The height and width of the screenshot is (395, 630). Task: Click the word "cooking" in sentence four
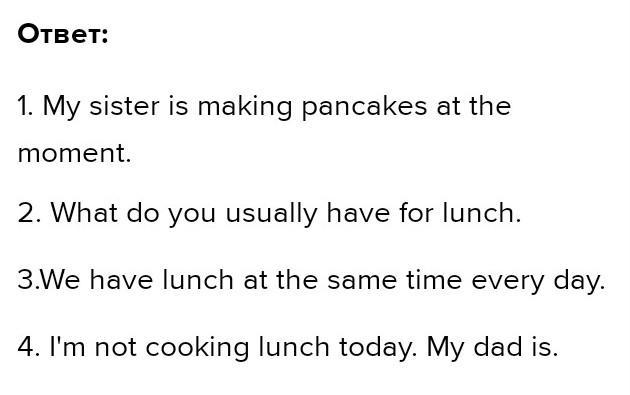197,348
